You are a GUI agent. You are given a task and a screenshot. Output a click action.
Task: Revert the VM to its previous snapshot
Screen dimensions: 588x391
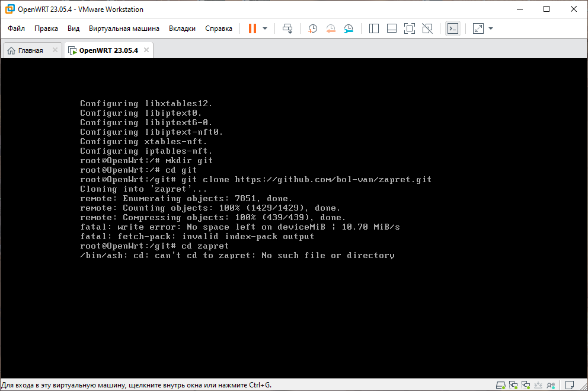pyautogui.click(x=330, y=28)
